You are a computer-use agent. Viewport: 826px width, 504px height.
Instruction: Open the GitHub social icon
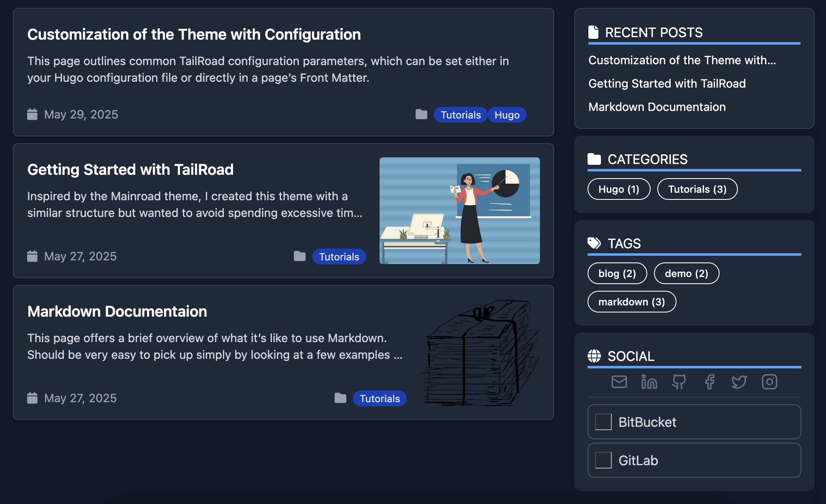coord(679,382)
